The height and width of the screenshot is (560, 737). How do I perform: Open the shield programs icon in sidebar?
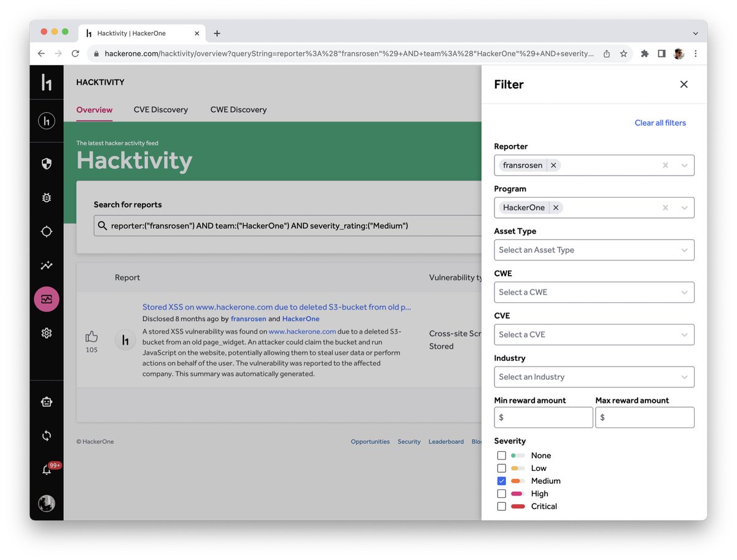(x=47, y=164)
